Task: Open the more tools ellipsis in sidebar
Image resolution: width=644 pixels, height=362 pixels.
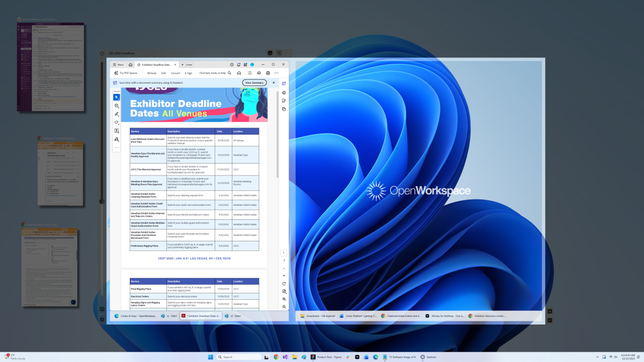Action: [x=116, y=147]
